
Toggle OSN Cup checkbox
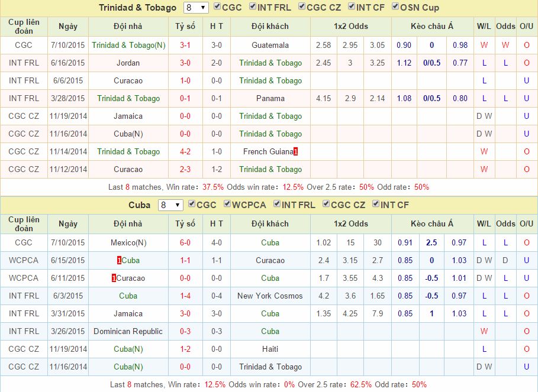395,6
